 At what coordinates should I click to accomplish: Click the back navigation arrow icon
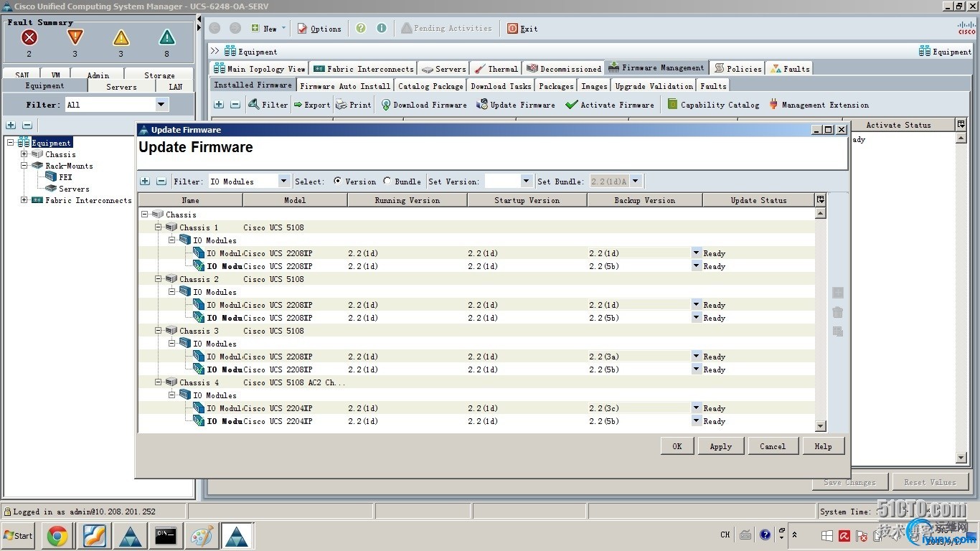tap(215, 28)
